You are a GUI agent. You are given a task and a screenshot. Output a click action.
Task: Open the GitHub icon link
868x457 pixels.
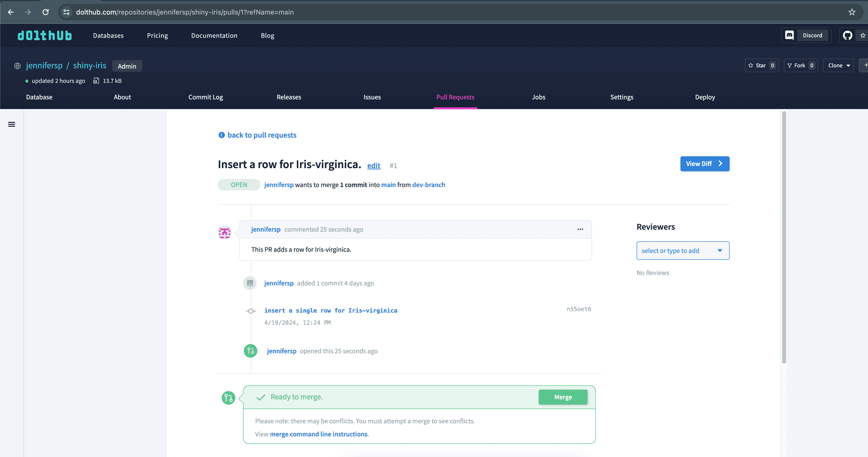coord(847,35)
